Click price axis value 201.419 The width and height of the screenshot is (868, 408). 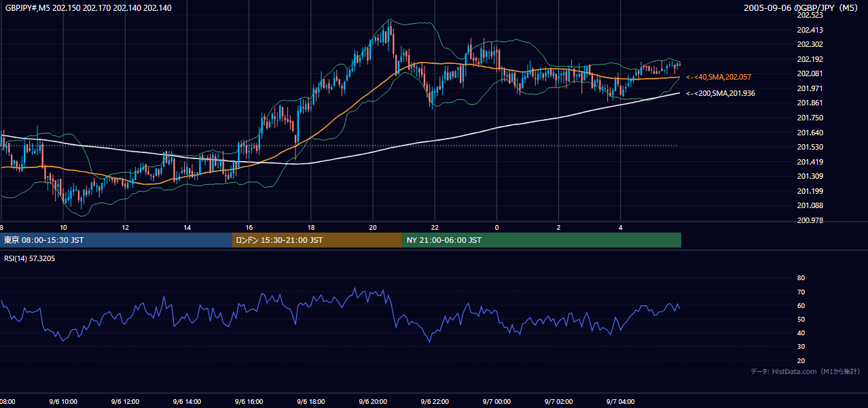pos(810,162)
